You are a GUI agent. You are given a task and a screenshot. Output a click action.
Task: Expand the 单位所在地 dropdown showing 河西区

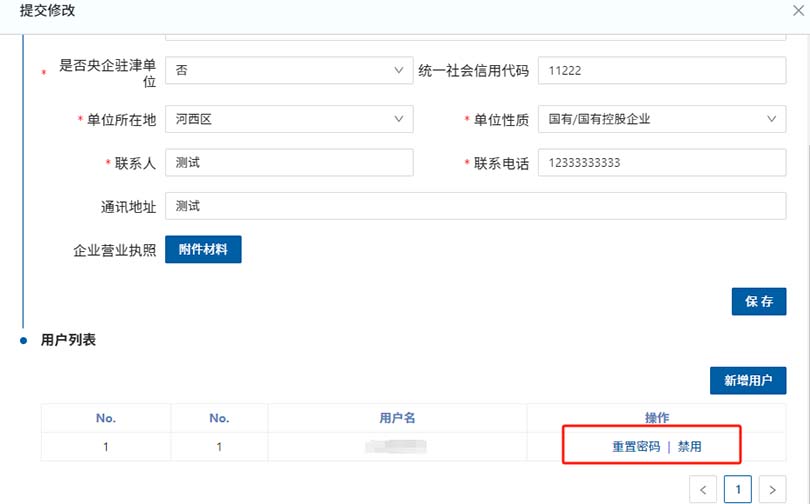288,119
